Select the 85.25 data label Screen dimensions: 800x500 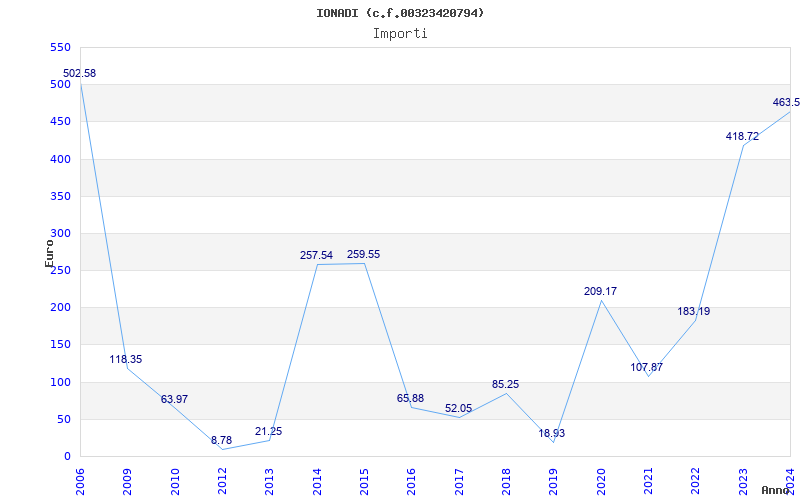pos(505,384)
